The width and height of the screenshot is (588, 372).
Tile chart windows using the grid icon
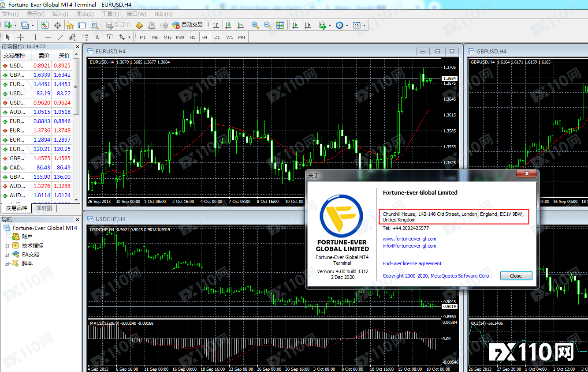point(280,25)
